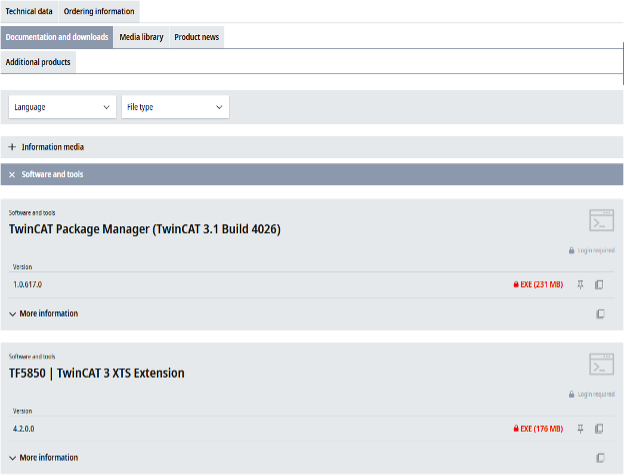Open the Additional products tab

(38, 62)
